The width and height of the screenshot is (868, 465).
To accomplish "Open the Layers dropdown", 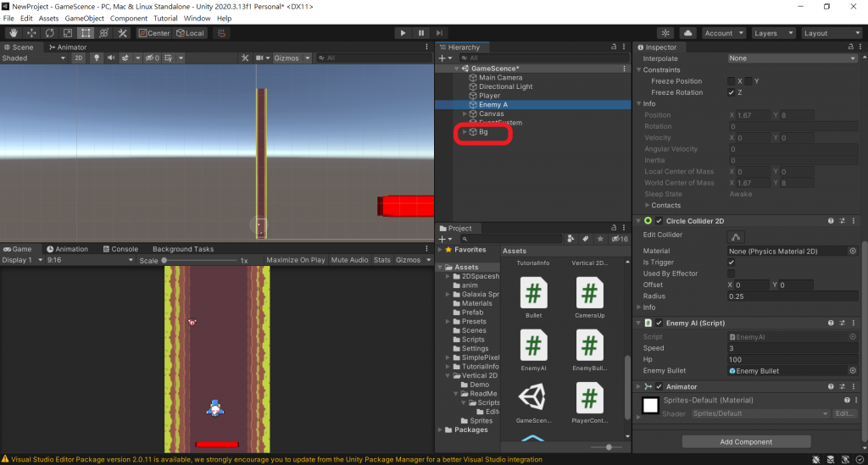I will tap(773, 33).
